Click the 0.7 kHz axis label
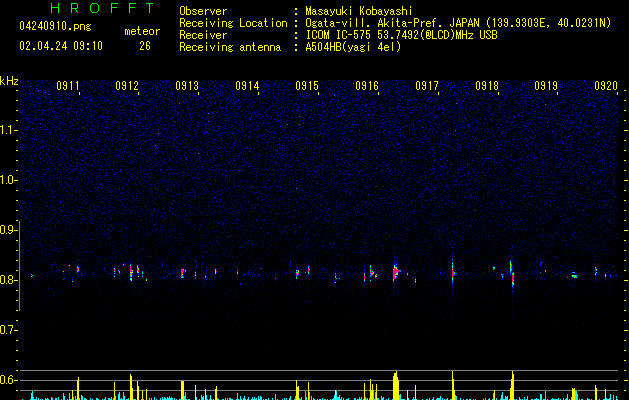The width and height of the screenshot is (629, 400). [9, 330]
